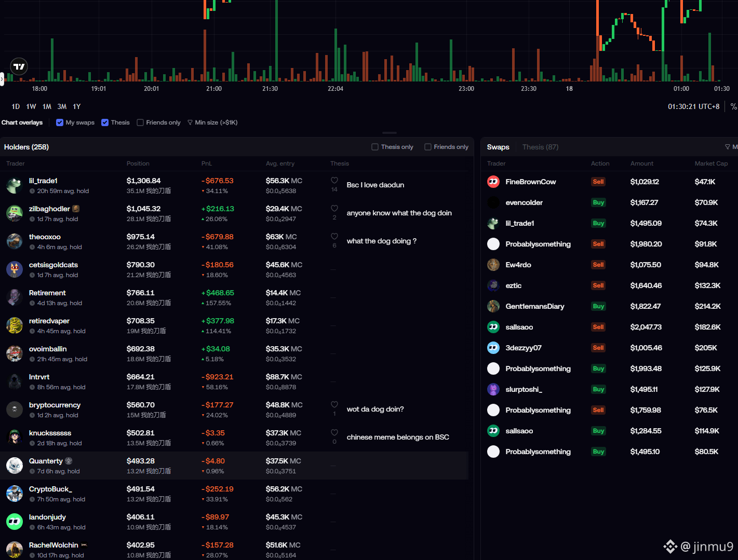Open eztic trader profile in Swaps
Screen dimensions: 738x560
tap(514, 285)
